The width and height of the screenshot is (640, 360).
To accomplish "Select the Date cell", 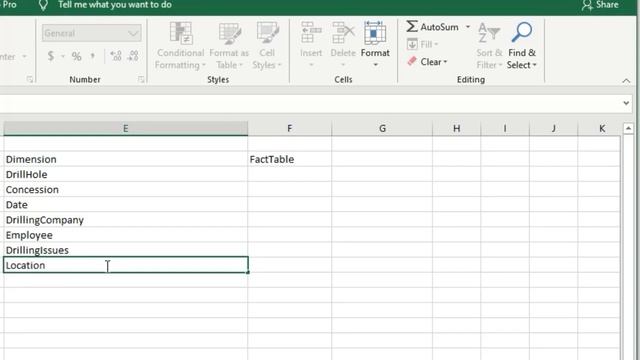I will (125, 204).
